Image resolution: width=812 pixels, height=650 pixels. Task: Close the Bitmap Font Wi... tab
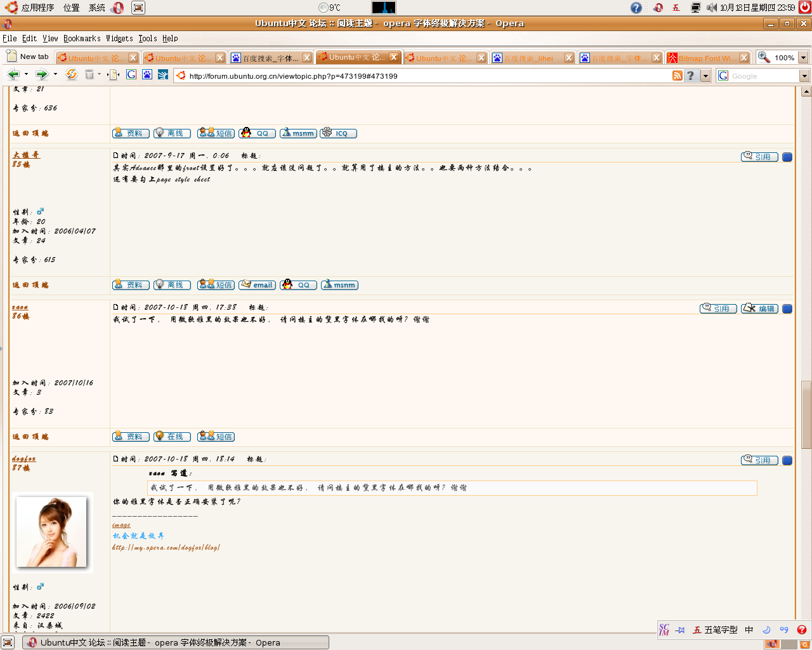[744, 58]
